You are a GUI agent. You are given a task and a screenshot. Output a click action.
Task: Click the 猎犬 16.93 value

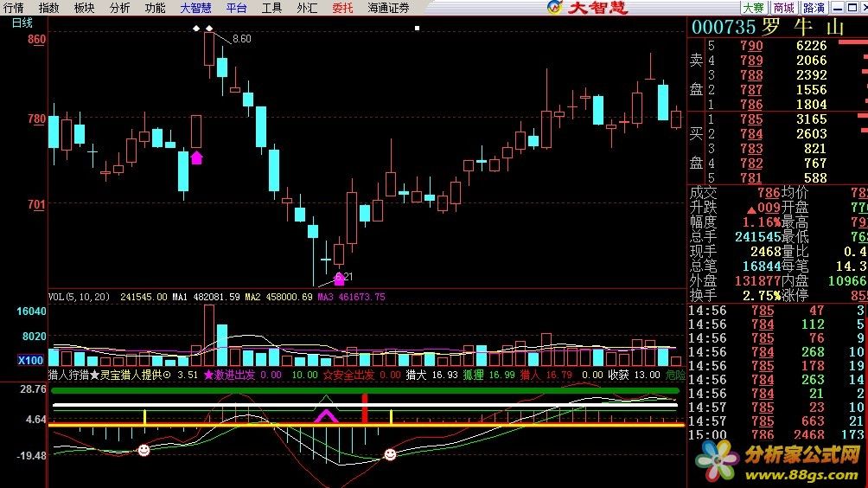431,375
